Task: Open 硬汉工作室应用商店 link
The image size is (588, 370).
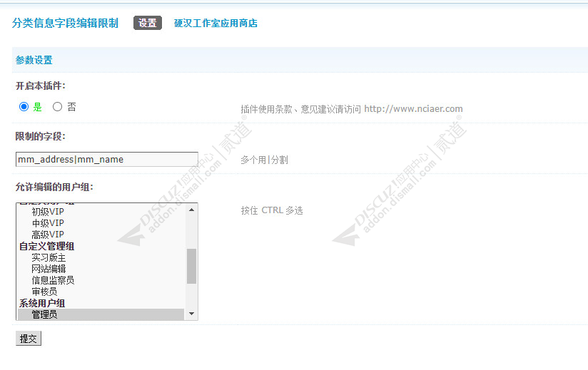Action: point(216,24)
